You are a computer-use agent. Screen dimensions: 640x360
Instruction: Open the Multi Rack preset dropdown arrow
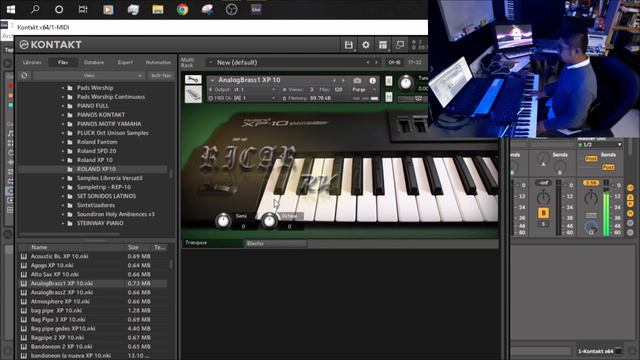(211, 62)
